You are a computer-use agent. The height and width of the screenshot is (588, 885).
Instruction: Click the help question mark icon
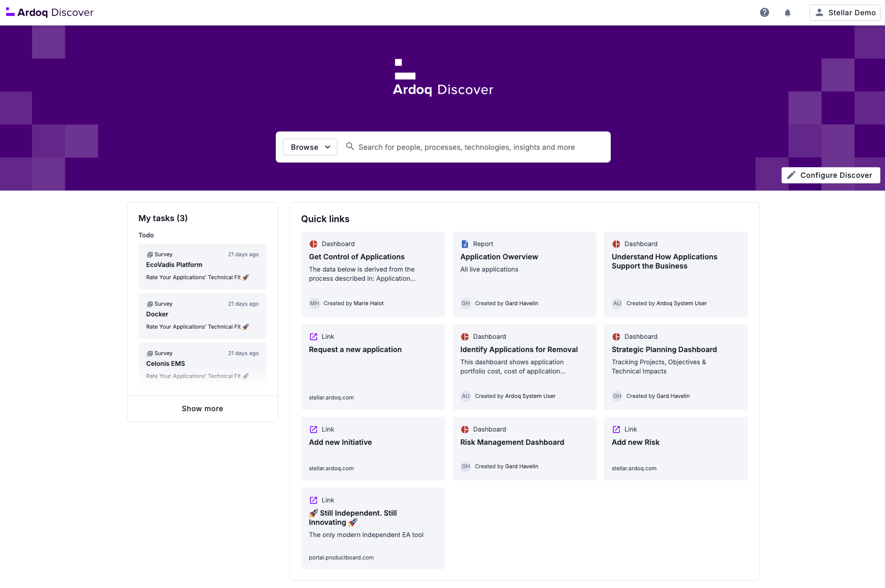[x=764, y=13]
